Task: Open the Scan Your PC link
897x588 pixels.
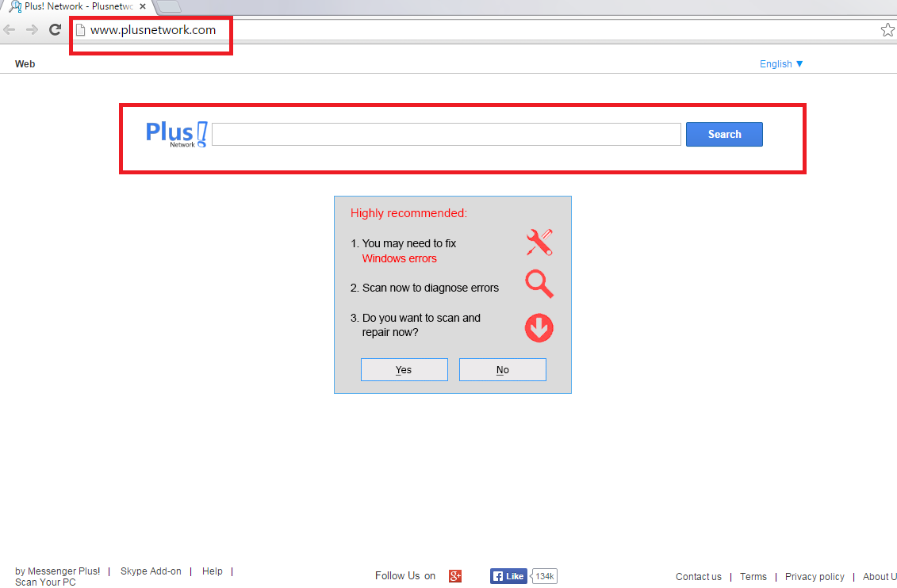Action: (x=45, y=582)
